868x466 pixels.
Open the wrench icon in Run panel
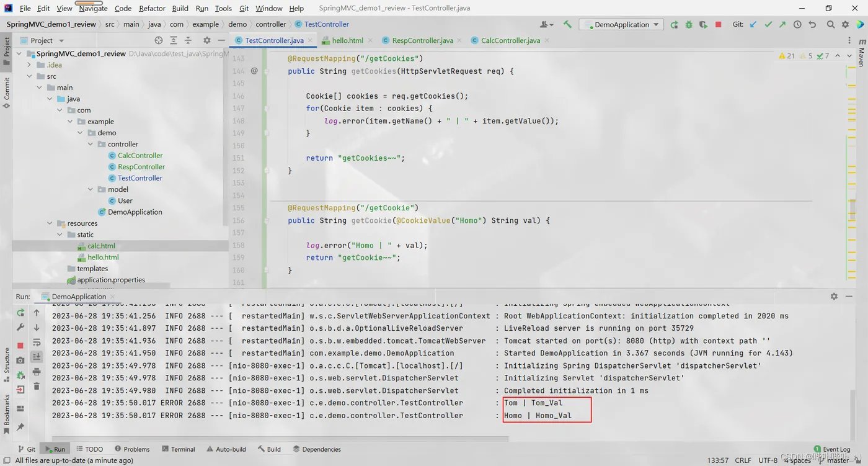pos(20,327)
